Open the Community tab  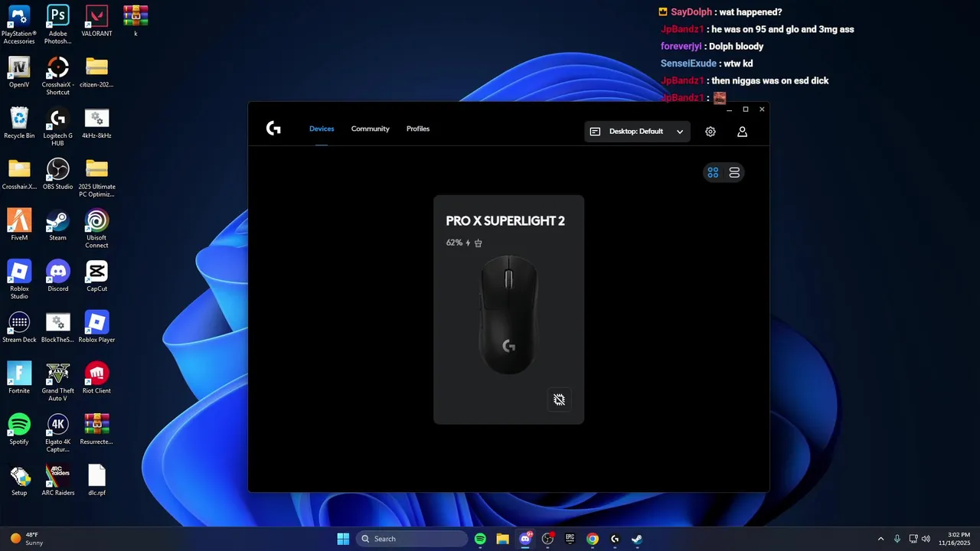click(x=371, y=129)
